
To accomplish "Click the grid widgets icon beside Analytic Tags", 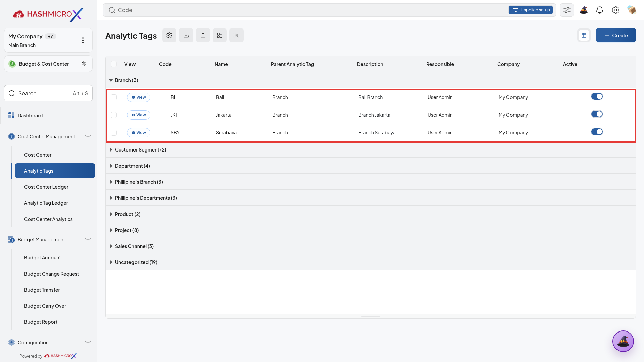I will [x=220, y=35].
